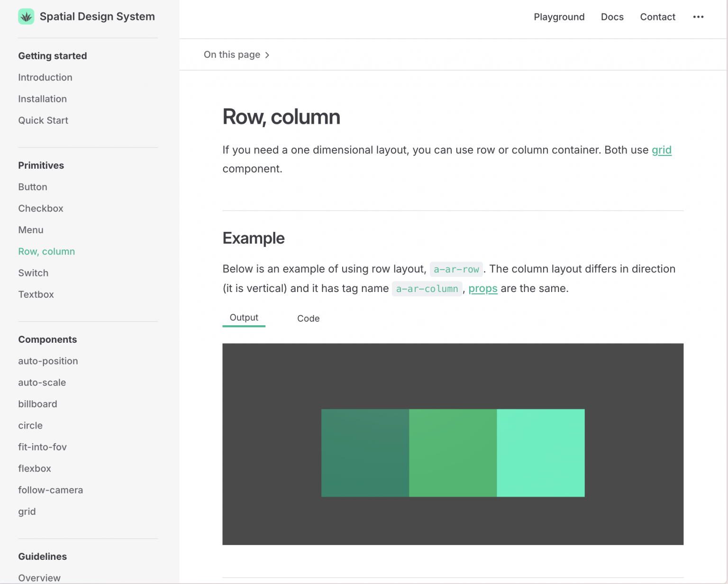Open the three-dots more menu
Screen dimensions: 728x584
[698, 17]
